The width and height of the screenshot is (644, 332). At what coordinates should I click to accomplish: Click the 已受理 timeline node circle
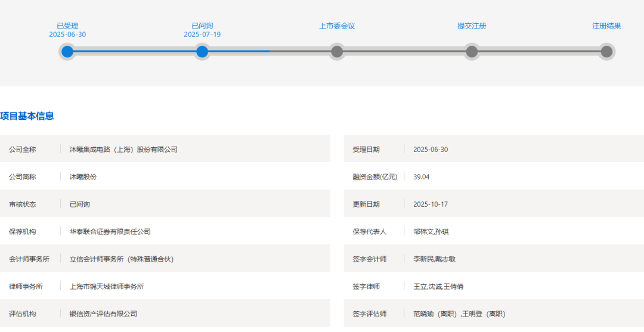67,52
